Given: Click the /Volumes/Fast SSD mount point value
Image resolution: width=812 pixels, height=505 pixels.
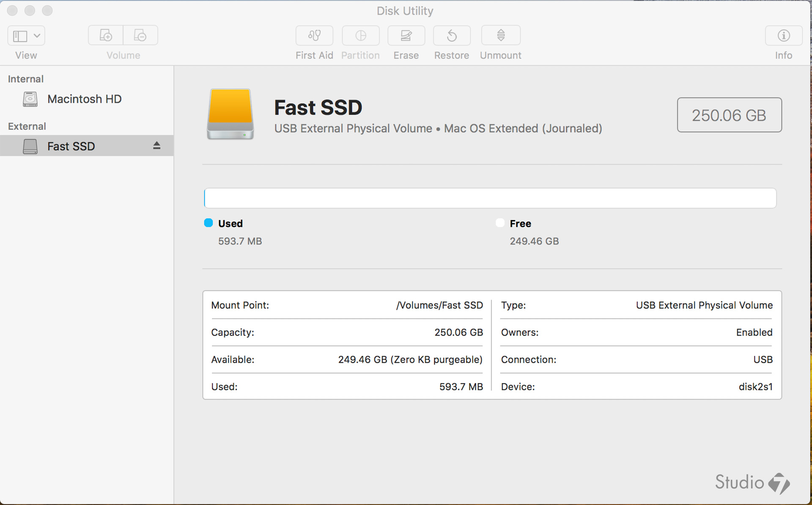Looking at the screenshot, I should click(439, 305).
